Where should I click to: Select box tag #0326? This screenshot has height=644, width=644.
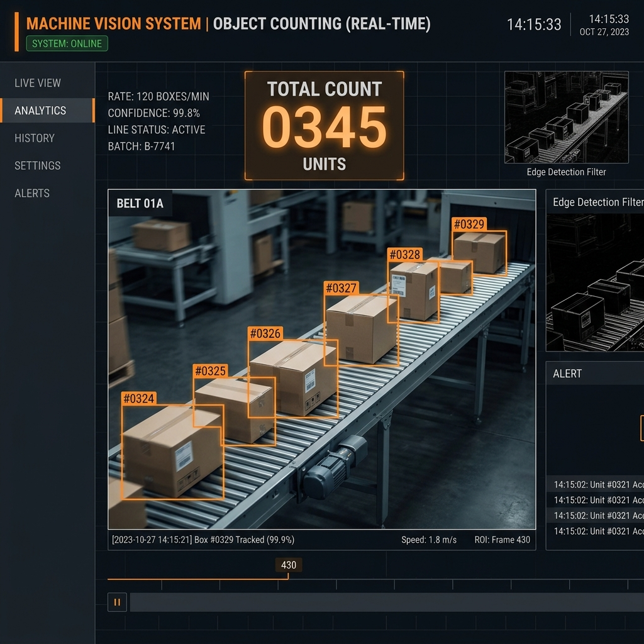265,333
